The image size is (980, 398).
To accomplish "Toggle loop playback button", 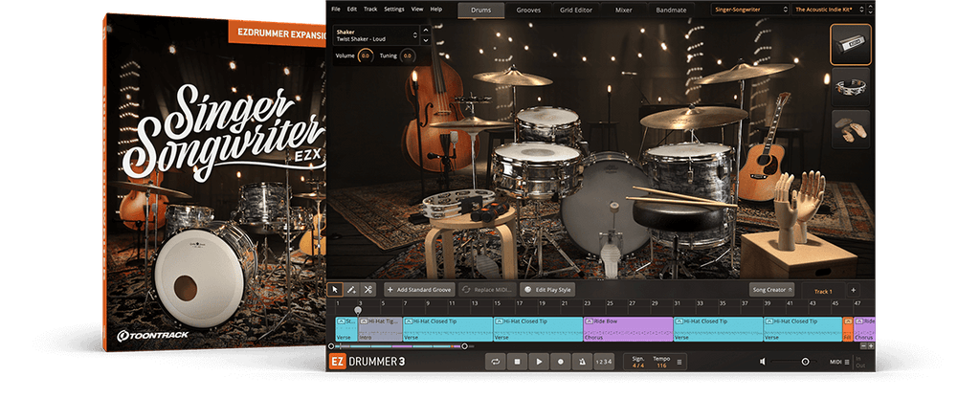I will (495, 361).
